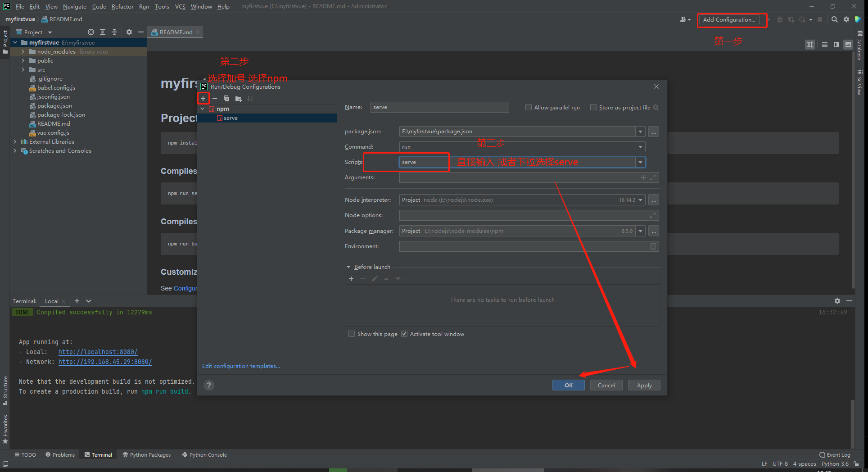Open Terminal panel settings gear
This screenshot has width=868, height=472.
tap(837, 301)
